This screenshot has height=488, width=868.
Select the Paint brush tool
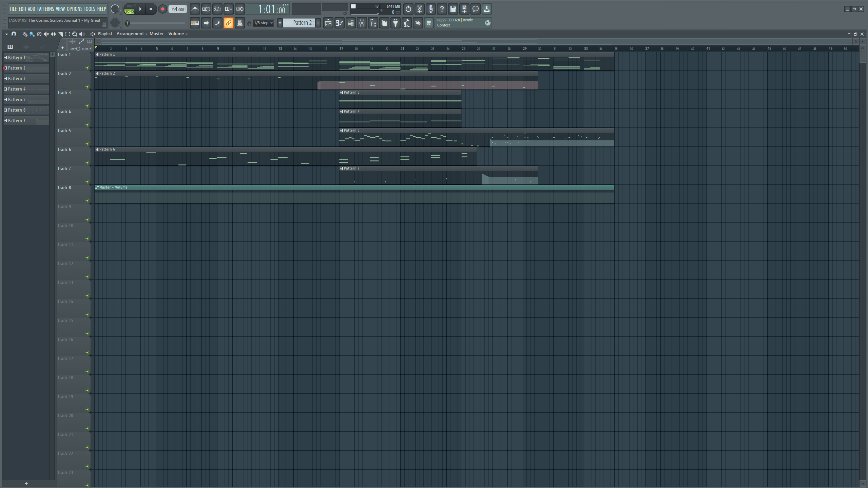tap(32, 34)
